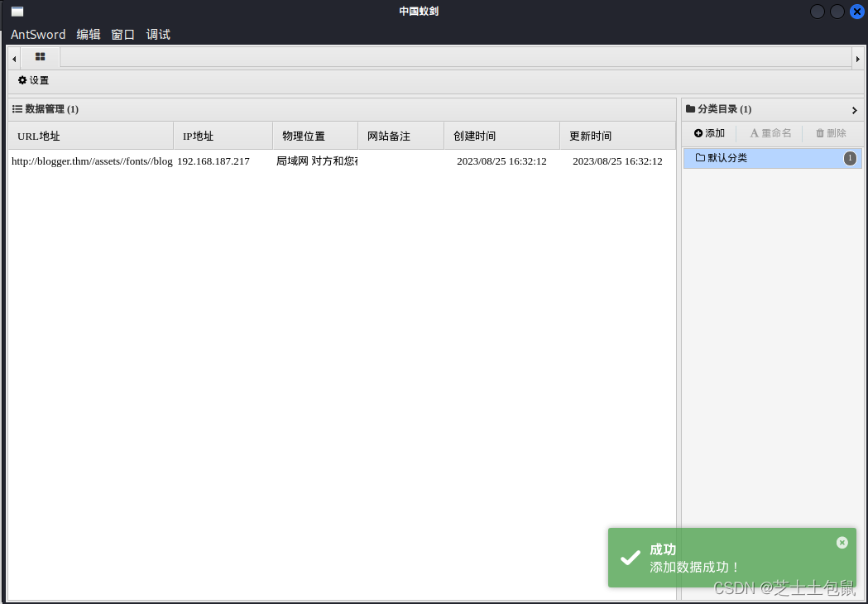Click the update time cell under 更新时间
The height and width of the screenshot is (604, 868).
click(617, 161)
